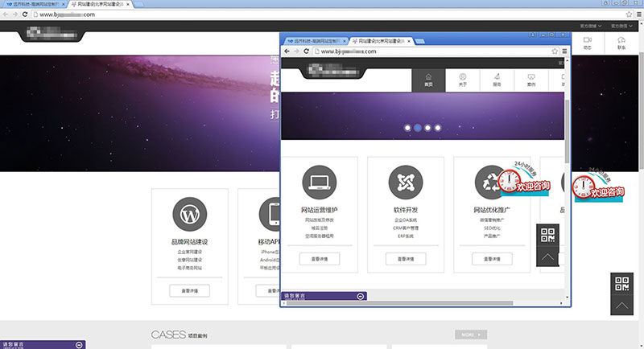Go back in the front browser window
The image size is (644, 349).
287,51
